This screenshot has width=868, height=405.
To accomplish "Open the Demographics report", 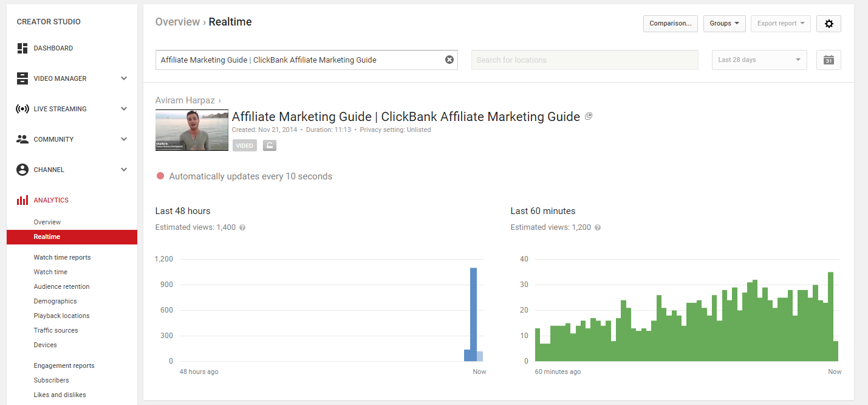I will coord(55,302).
